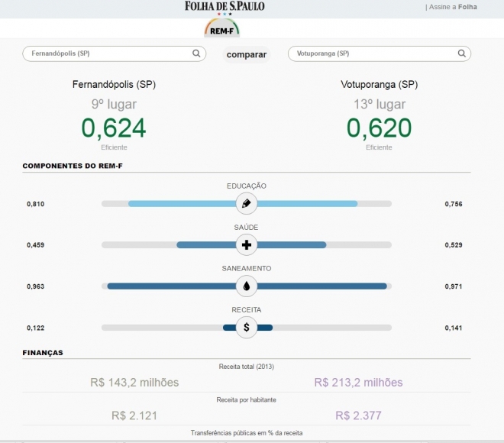Click the R$ 2.377 per-capita value
The image size is (504, 443).
coord(358,416)
